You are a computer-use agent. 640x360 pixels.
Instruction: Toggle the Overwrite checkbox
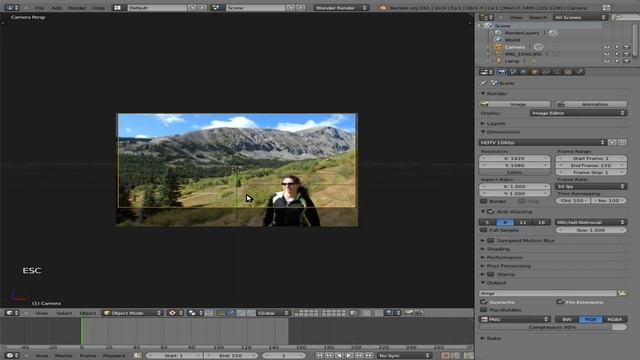[x=484, y=302]
